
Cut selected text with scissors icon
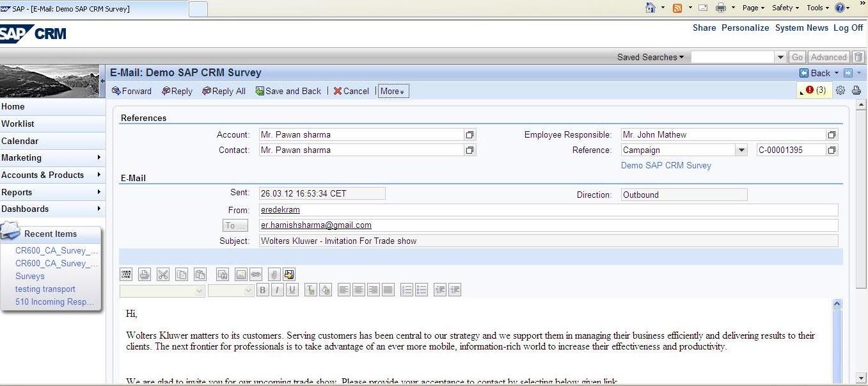[163, 275]
